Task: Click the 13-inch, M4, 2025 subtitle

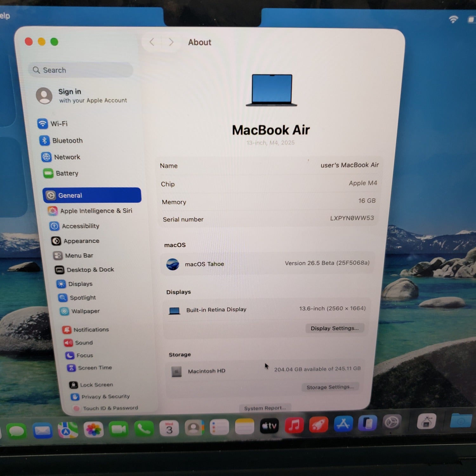Action: click(270, 143)
